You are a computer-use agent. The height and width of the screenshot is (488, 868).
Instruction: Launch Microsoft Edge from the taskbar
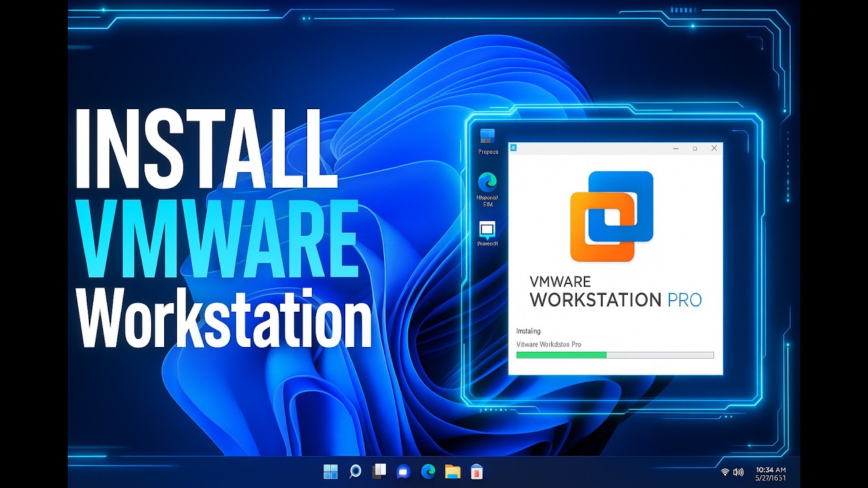pyautogui.click(x=428, y=471)
